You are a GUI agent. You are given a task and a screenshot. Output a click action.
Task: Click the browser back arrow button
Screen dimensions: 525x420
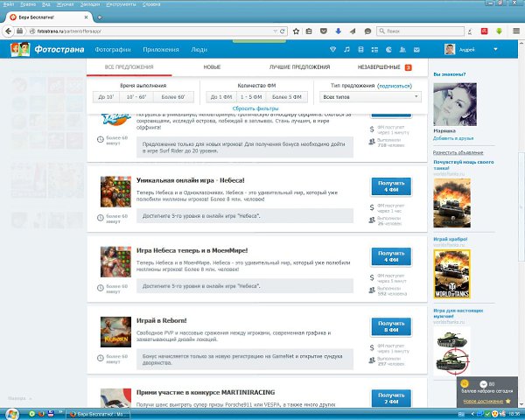(x=9, y=31)
